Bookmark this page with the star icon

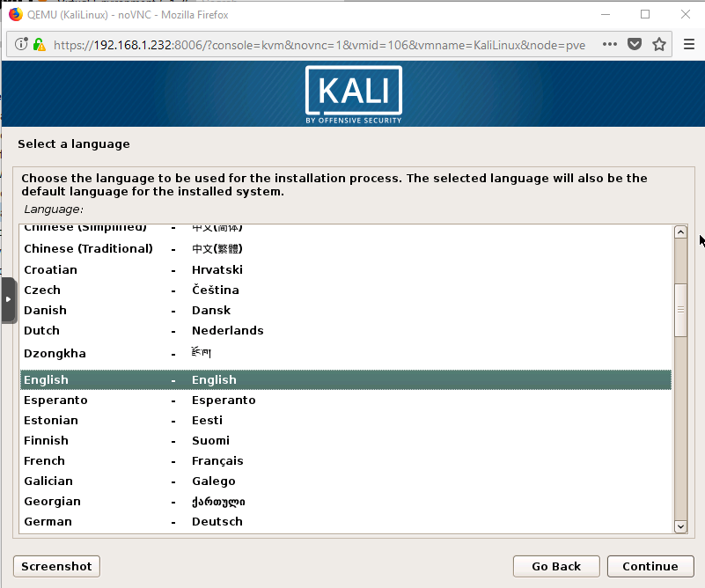pyautogui.click(x=658, y=44)
